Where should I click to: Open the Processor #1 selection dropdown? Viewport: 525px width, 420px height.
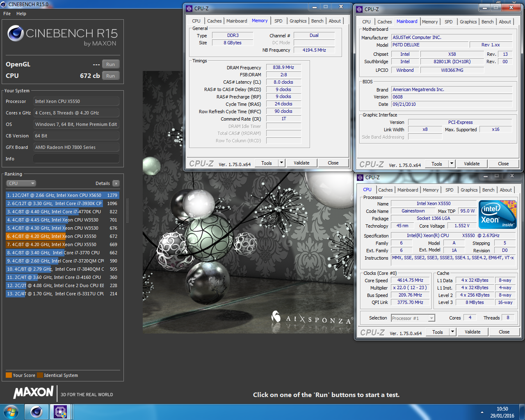click(x=413, y=318)
